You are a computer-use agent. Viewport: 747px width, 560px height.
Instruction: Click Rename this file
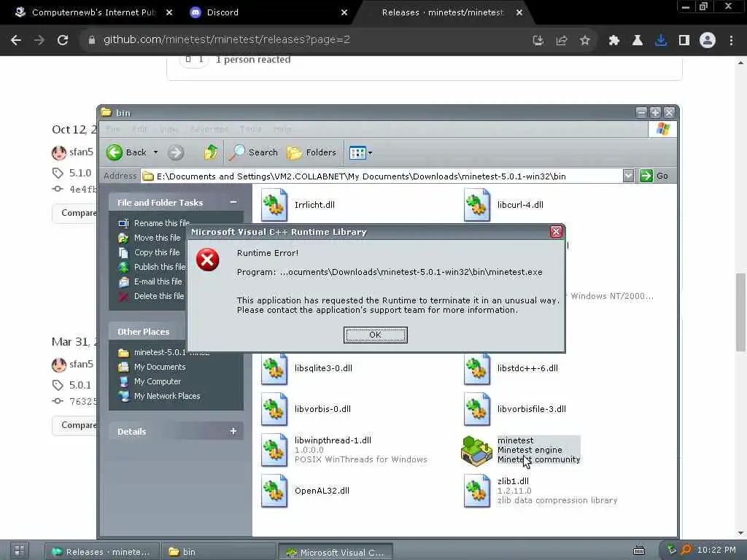click(161, 223)
